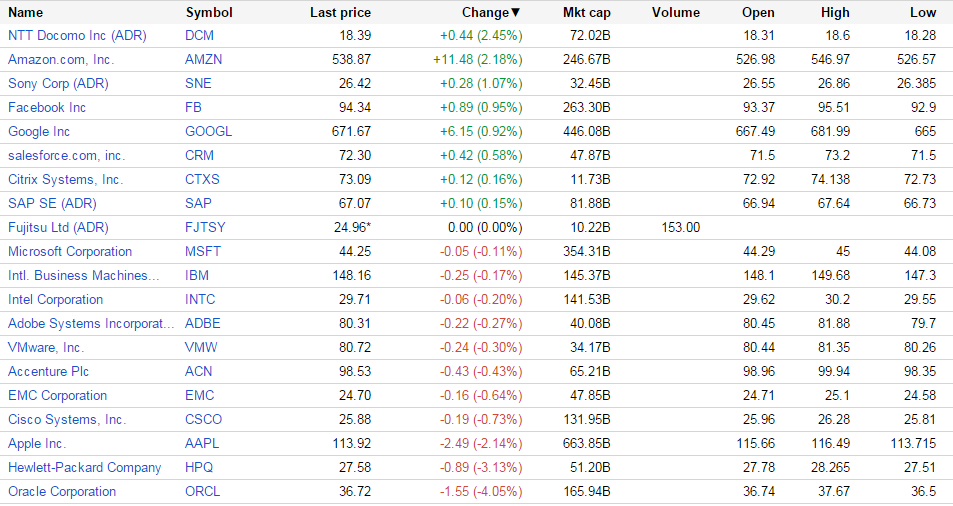Sort by Mkt cap column header
Screen dimensions: 953x506
point(587,13)
